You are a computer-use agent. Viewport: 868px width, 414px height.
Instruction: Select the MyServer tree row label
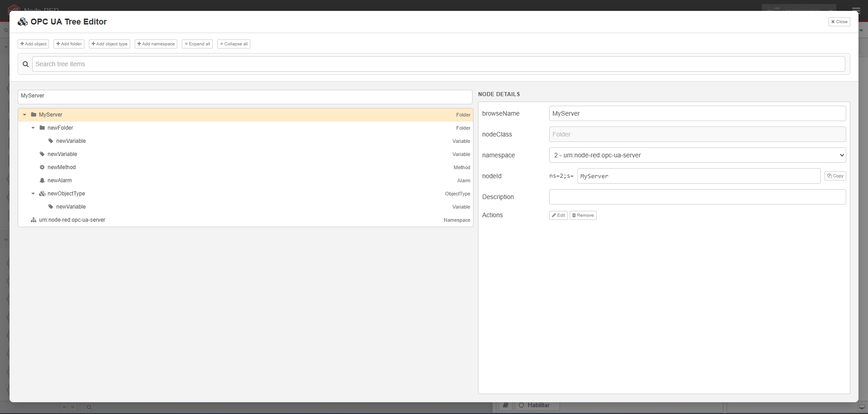pyautogui.click(x=51, y=115)
